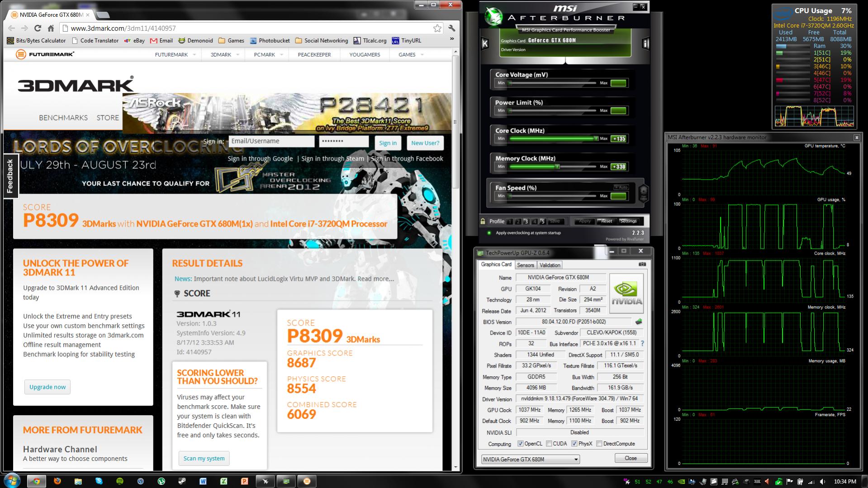Screen dimensions: 868x488
Task: Open Fan Speed user define gear icon
Action: click(643, 194)
